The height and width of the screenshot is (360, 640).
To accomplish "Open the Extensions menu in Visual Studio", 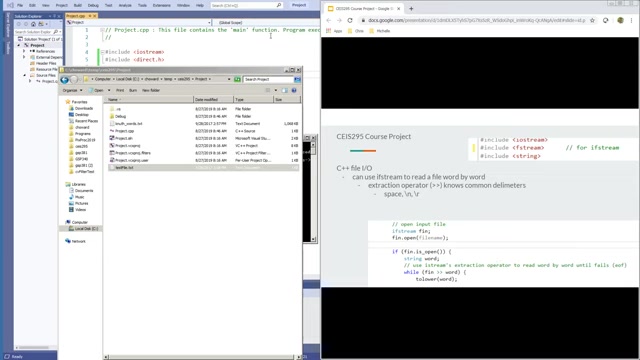I will (x=161, y=5).
